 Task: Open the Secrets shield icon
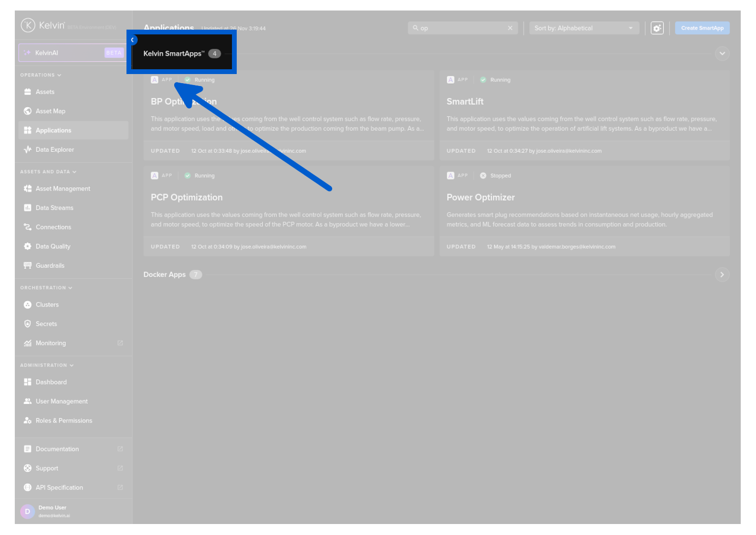tap(28, 324)
